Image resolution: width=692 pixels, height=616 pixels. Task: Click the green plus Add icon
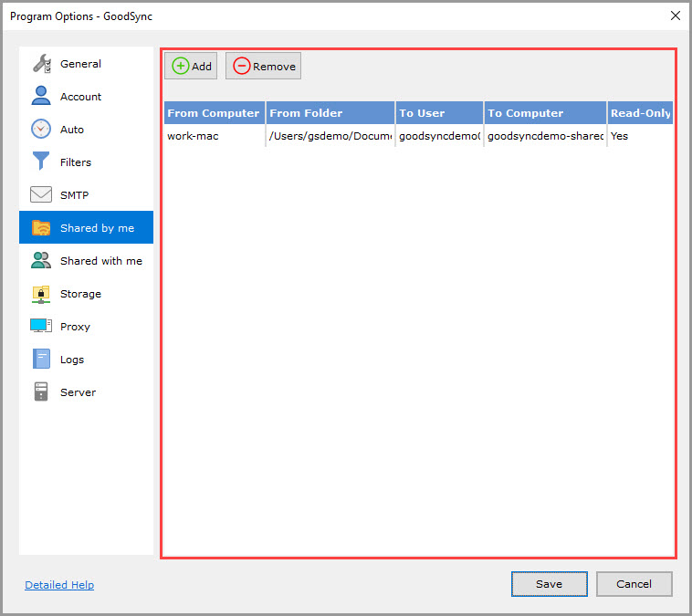(180, 67)
